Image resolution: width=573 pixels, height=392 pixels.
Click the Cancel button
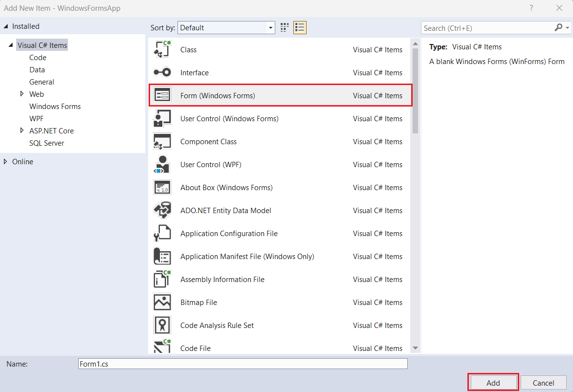pyautogui.click(x=543, y=383)
